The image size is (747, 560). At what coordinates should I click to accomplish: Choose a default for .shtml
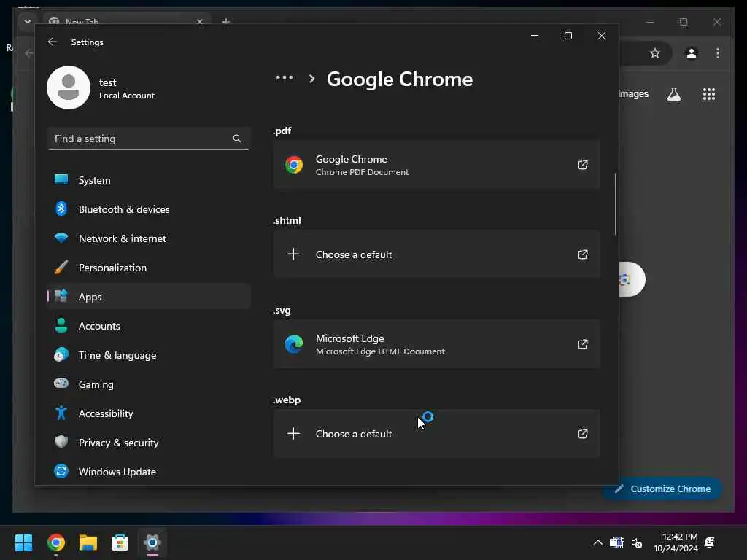[436, 254]
